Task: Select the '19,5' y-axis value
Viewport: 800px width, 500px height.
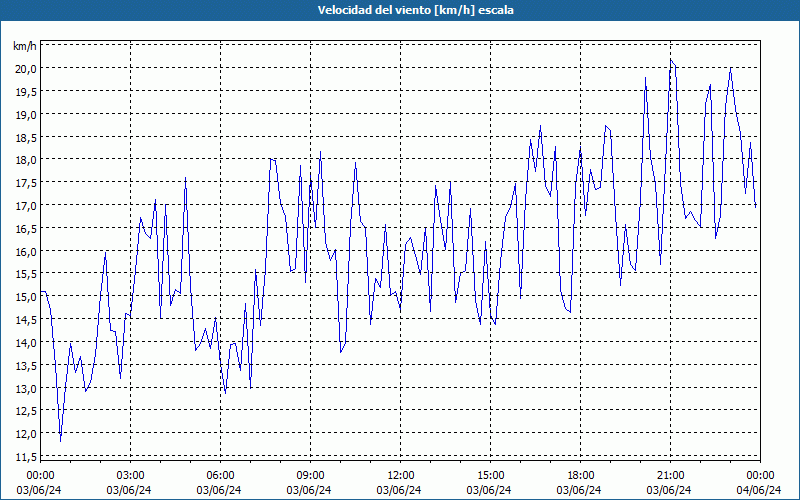Action: click(x=26, y=92)
